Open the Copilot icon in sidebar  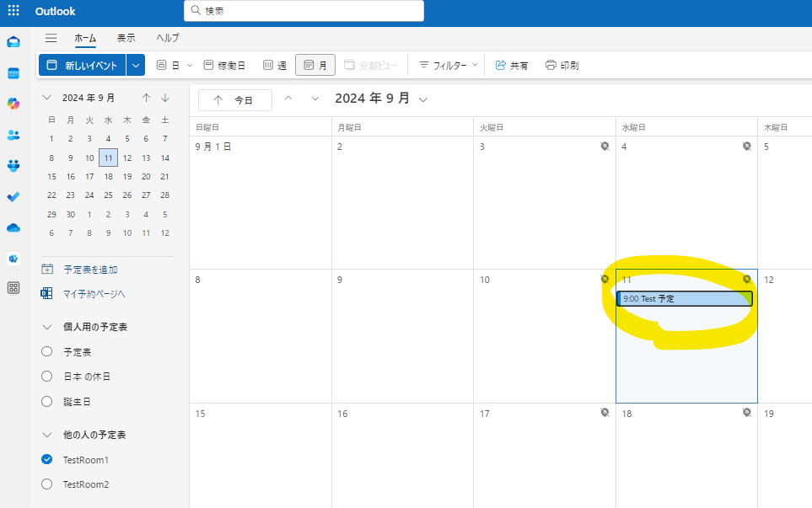[x=13, y=104]
